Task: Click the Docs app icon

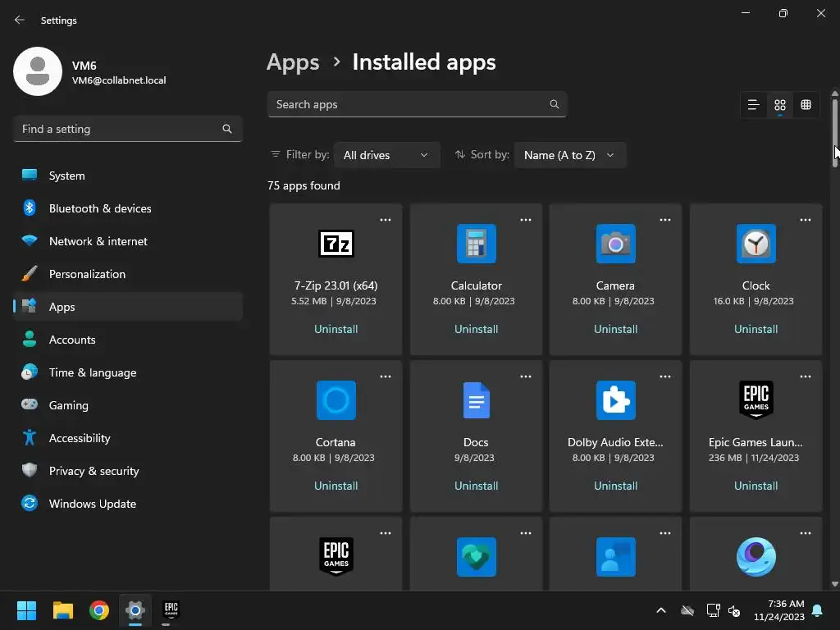Action: [x=476, y=400]
